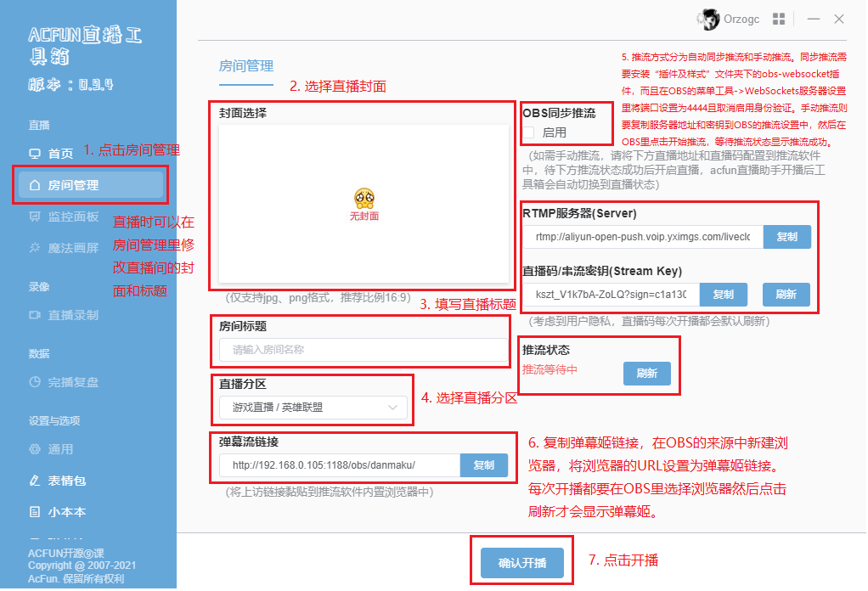Click the ACFUN开源⑨课 footer text
Screen dimensions: 868x591
point(66,553)
